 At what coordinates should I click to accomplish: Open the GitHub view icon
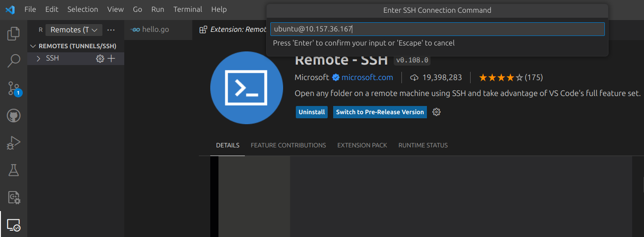click(x=14, y=116)
